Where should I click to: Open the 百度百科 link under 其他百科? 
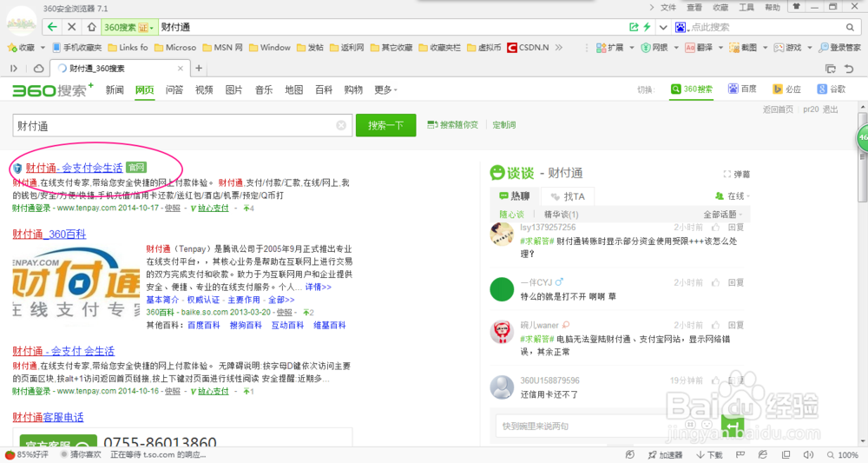coord(204,325)
